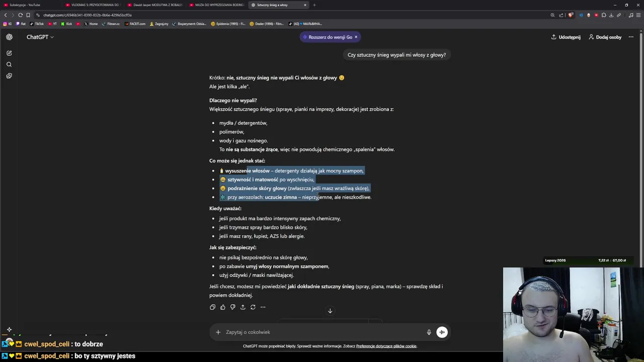Jump to bottom with the down-arrow button

pos(330,311)
